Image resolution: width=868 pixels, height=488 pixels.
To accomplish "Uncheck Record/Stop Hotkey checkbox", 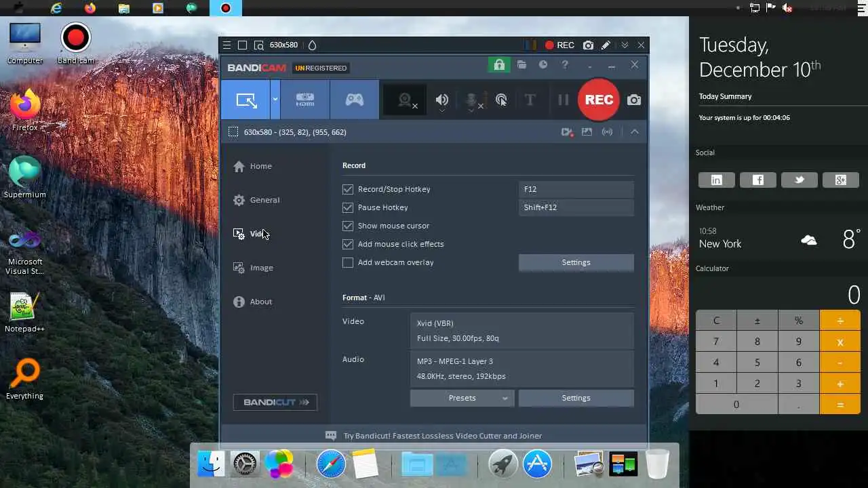I will (x=348, y=189).
